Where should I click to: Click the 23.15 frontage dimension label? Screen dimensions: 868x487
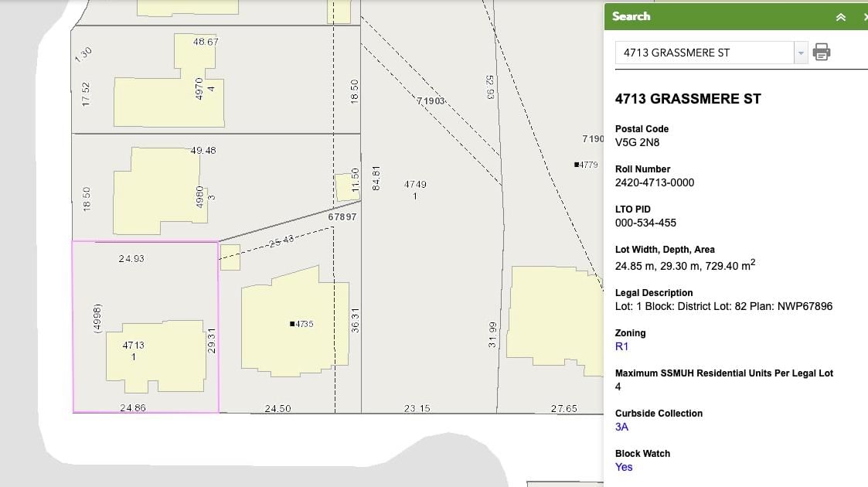click(417, 408)
